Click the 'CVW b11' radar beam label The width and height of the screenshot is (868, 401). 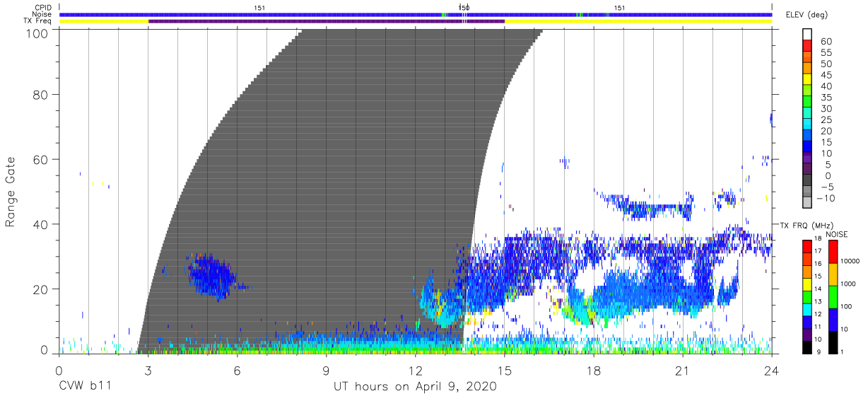[84, 386]
